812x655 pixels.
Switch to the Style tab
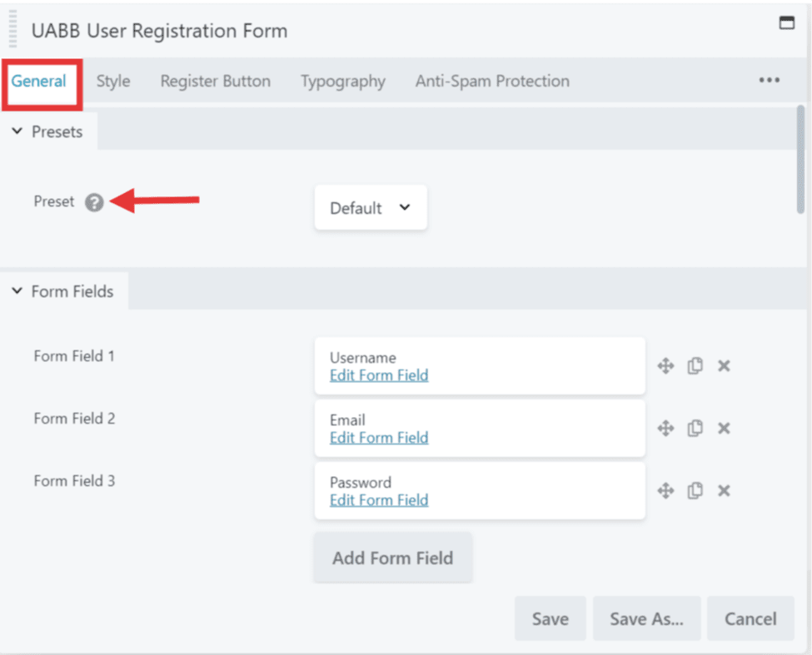pyautogui.click(x=113, y=81)
